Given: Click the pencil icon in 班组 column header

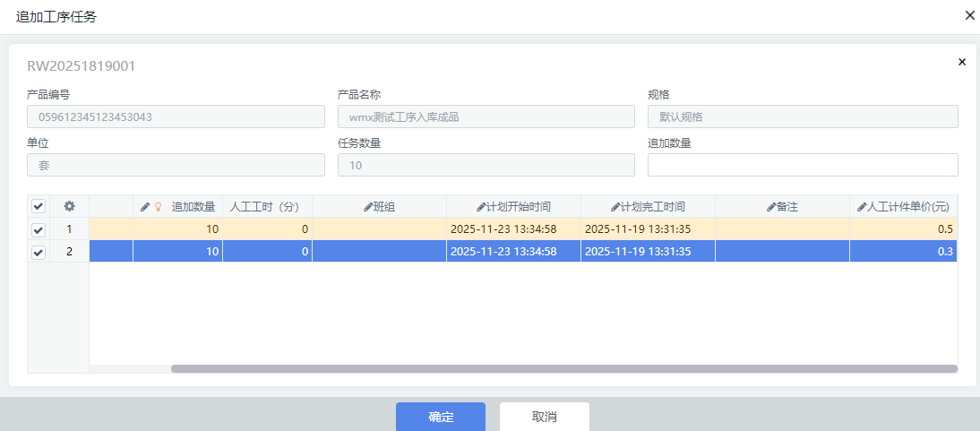Looking at the screenshot, I should tap(368, 207).
